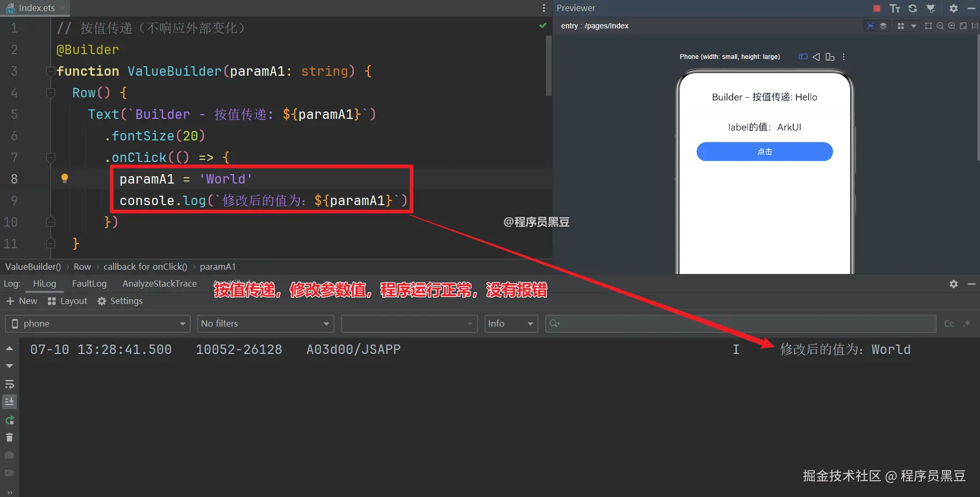
Task: Toggle the Inspector eye icon in Previewer
Action: point(871,26)
